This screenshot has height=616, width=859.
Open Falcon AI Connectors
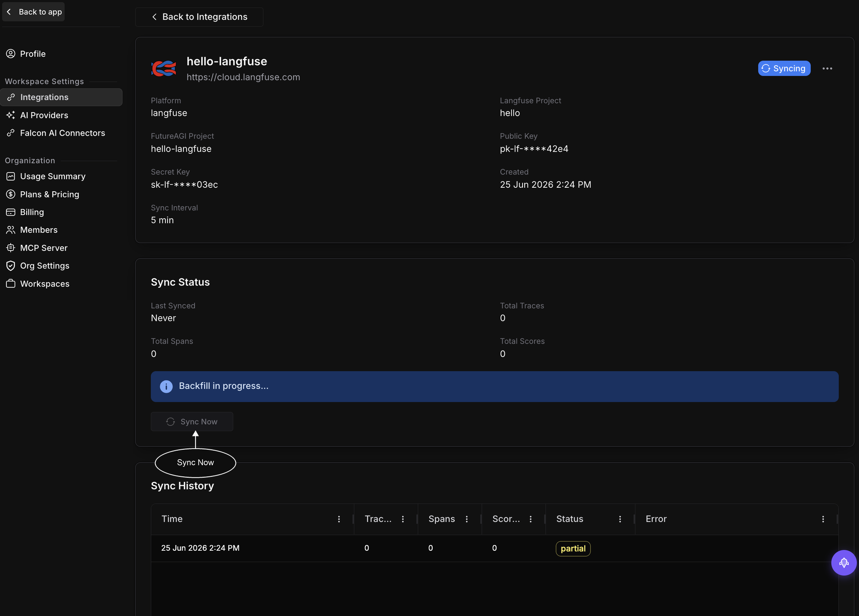(x=62, y=133)
